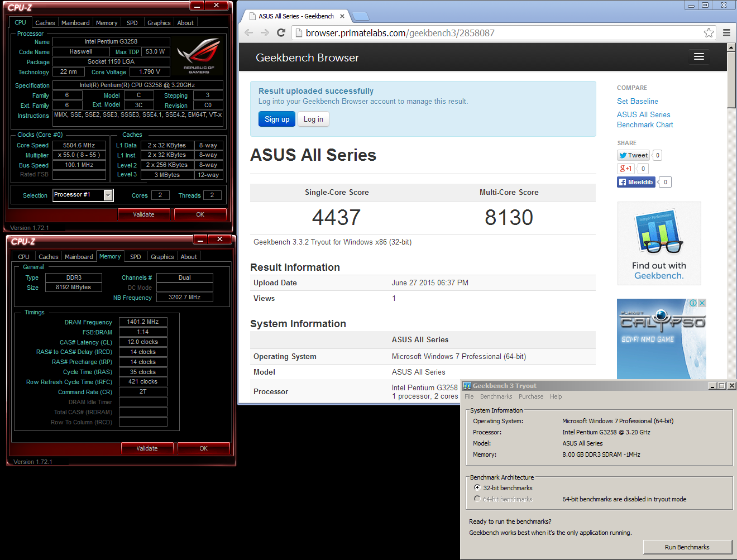Open Chrome menu icon
The height and width of the screenshot is (560, 737).
pyautogui.click(x=726, y=33)
